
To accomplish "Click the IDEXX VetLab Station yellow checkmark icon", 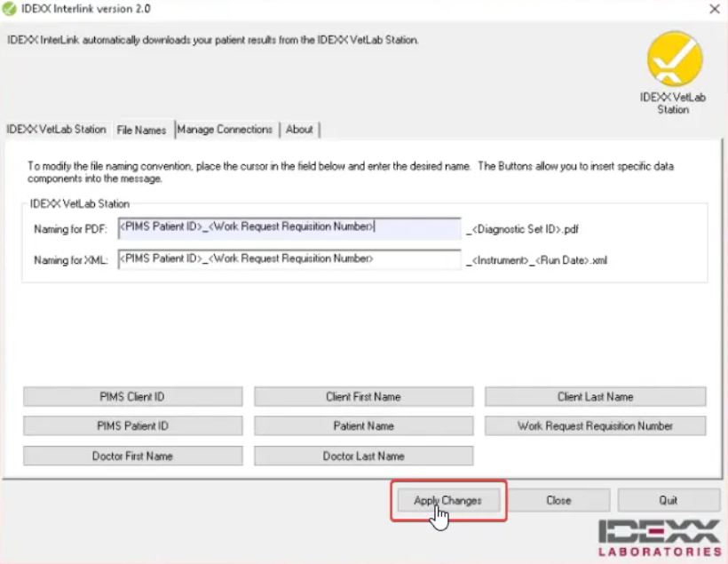I will [x=675, y=59].
